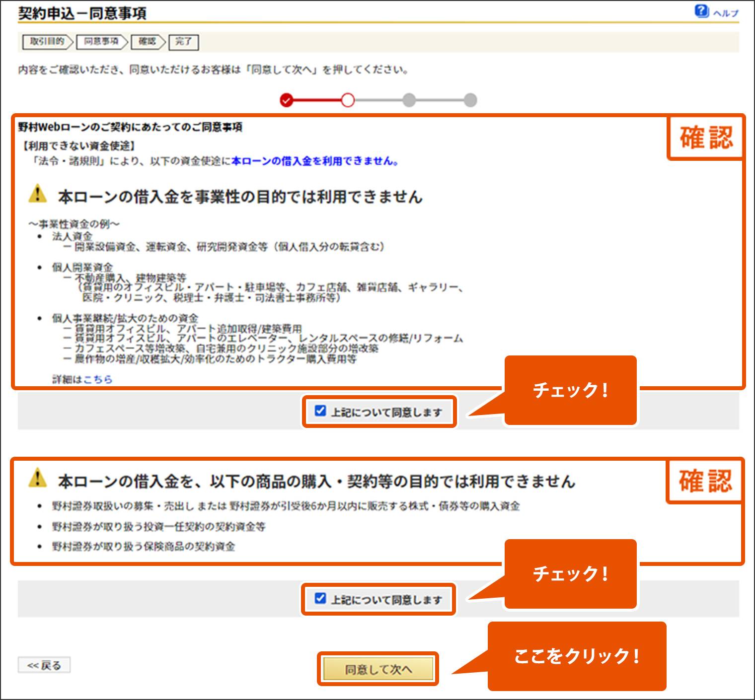Click the current hollow-circle progress step

(x=348, y=100)
